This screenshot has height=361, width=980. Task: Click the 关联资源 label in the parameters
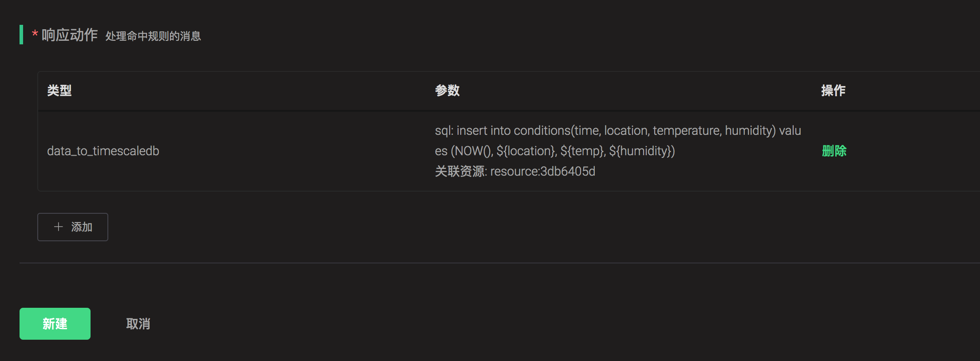460,171
